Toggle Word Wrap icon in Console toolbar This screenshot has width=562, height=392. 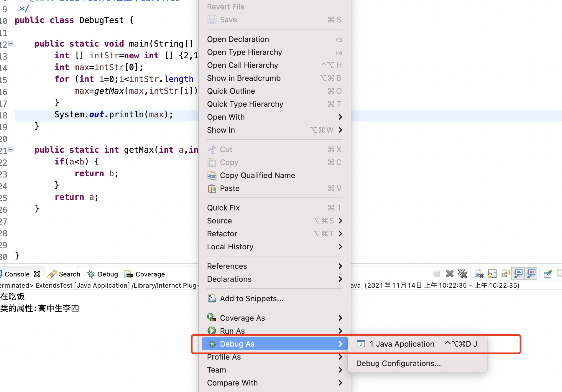(505, 274)
